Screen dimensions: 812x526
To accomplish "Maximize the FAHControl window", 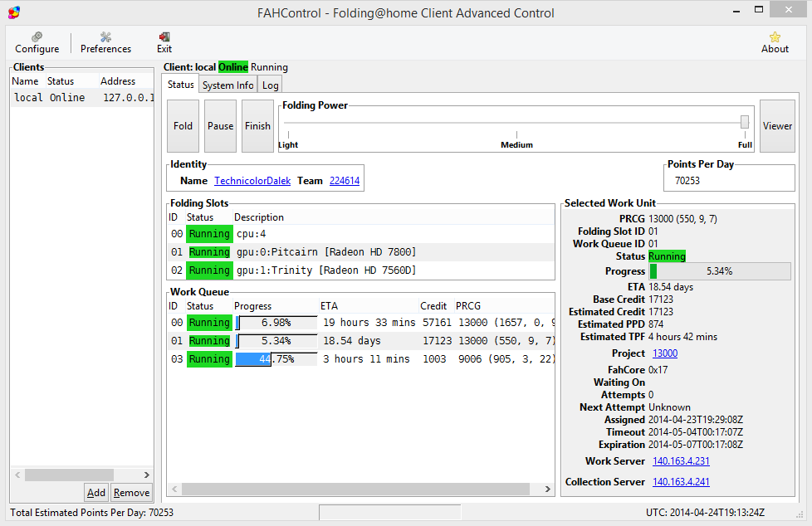I will [759, 9].
